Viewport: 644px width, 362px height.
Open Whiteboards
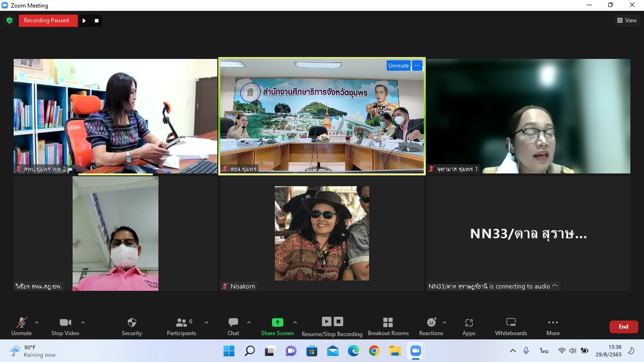pyautogui.click(x=511, y=326)
